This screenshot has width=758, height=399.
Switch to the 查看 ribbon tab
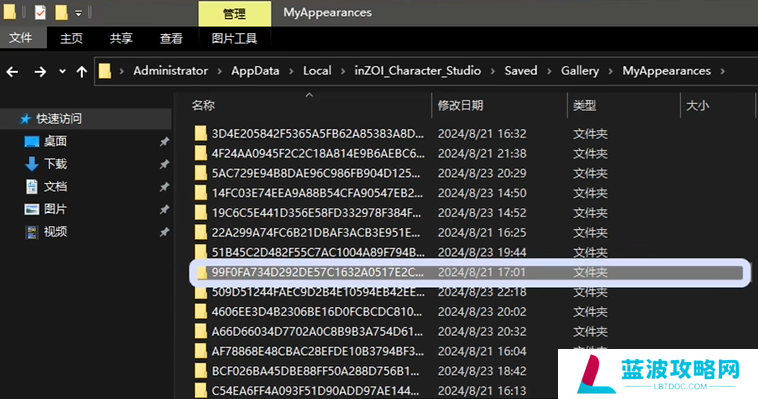pyautogui.click(x=171, y=38)
